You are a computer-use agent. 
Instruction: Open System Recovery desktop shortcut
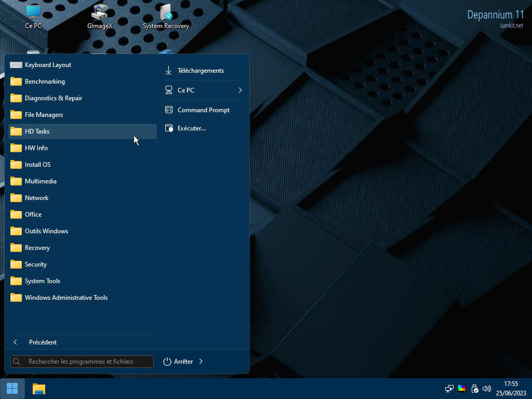click(x=166, y=16)
